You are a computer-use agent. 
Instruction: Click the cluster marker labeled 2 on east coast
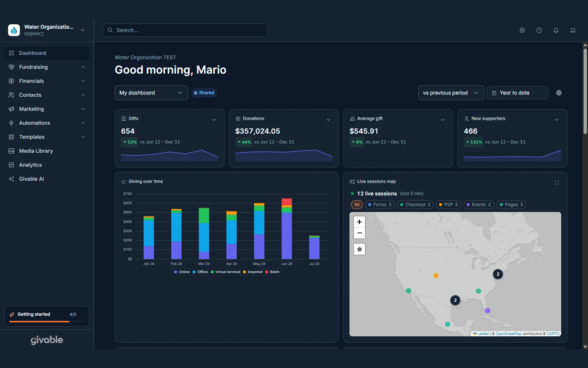[498, 274]
